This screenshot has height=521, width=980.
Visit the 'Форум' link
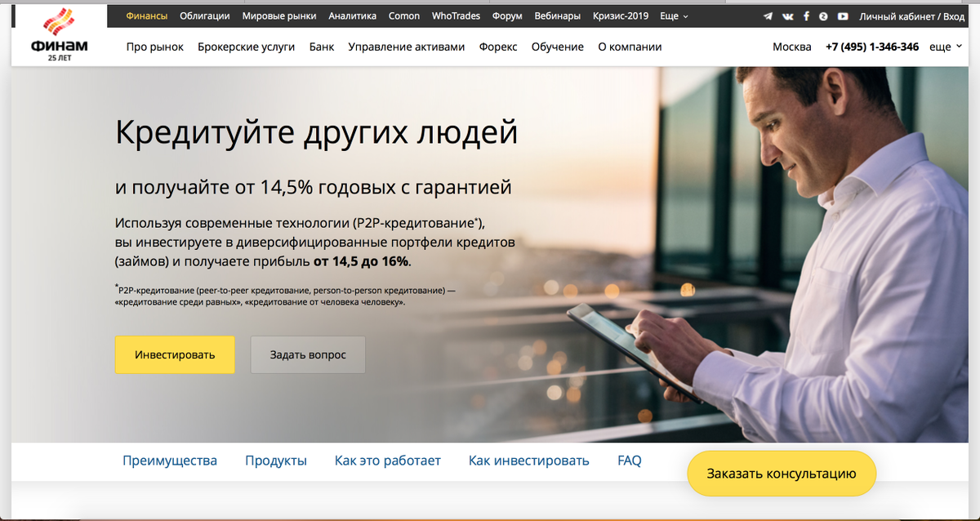(x=507, y=16)
